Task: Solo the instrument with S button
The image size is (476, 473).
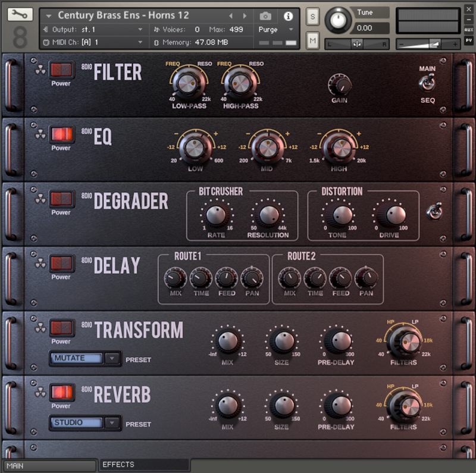Action: tap(313, 17)
